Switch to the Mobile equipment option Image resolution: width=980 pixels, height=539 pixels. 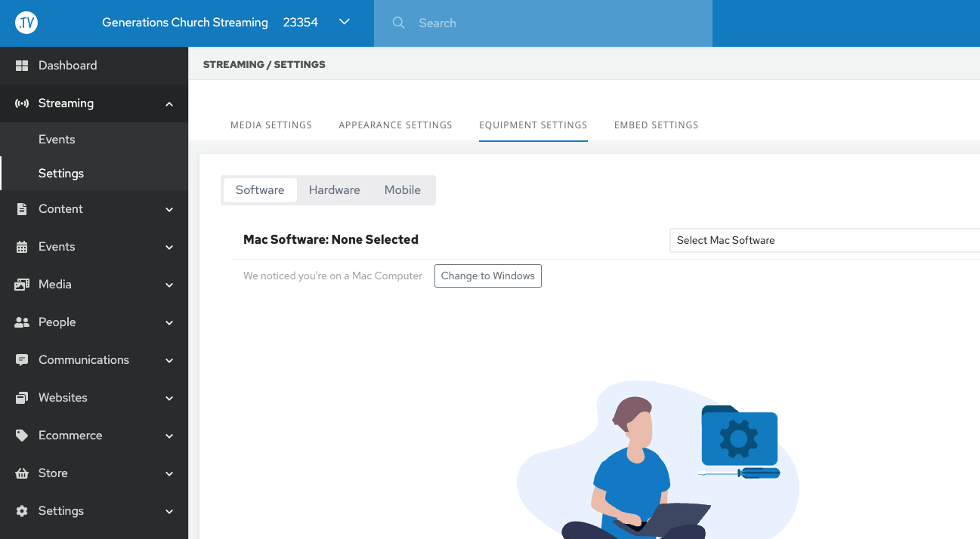pyautogui.click(x=402, y=190)
